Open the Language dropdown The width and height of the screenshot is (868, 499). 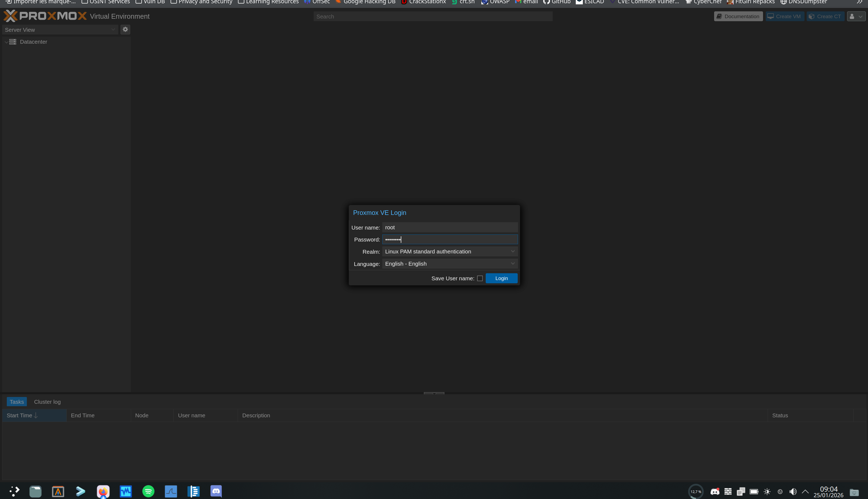click(450, 263)
